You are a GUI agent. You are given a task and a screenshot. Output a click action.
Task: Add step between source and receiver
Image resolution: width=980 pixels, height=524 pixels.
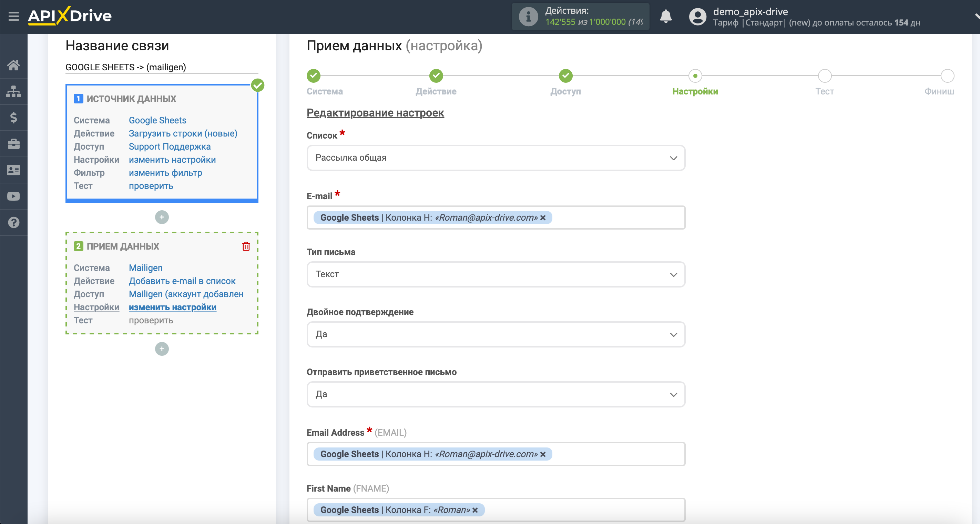(162, 217)
